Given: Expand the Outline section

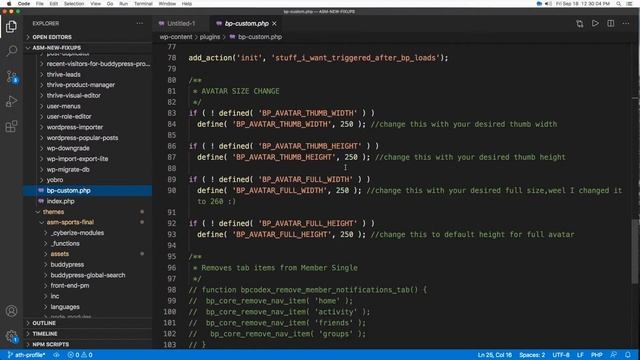Looking at the screenshot, I should click(88, 323).
